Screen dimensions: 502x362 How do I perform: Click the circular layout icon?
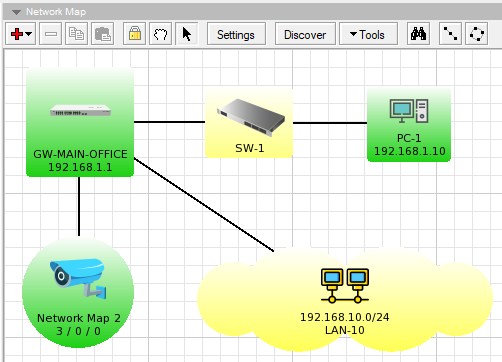pyautogui.click(x=476, y=34)
